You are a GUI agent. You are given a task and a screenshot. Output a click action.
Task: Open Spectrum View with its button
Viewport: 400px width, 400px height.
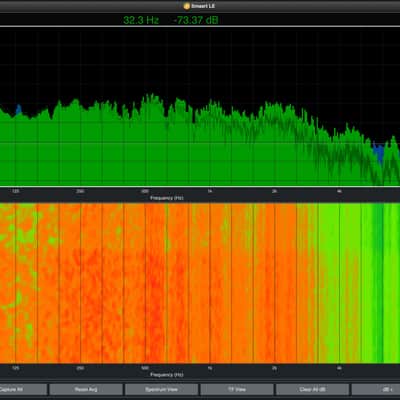162,389
